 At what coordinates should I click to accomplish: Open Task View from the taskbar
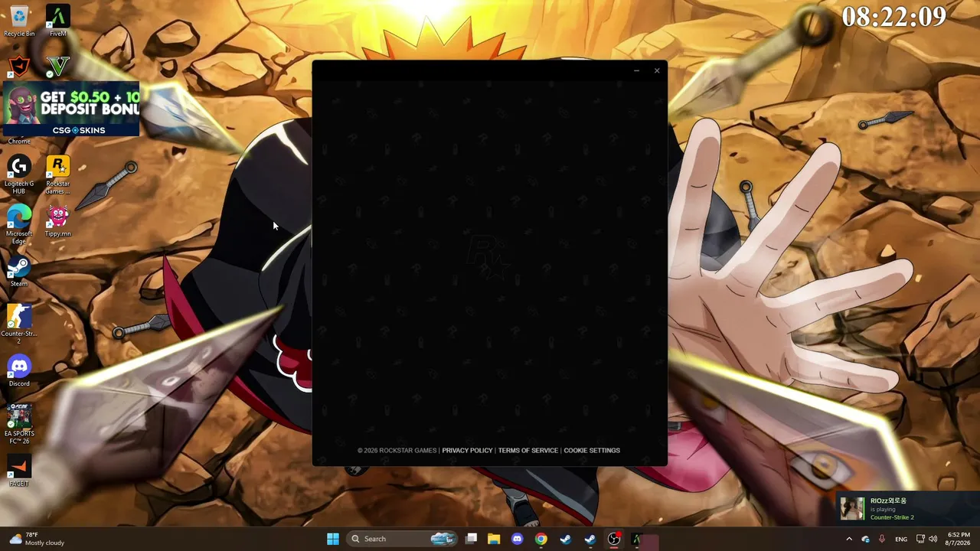[472, 539]
